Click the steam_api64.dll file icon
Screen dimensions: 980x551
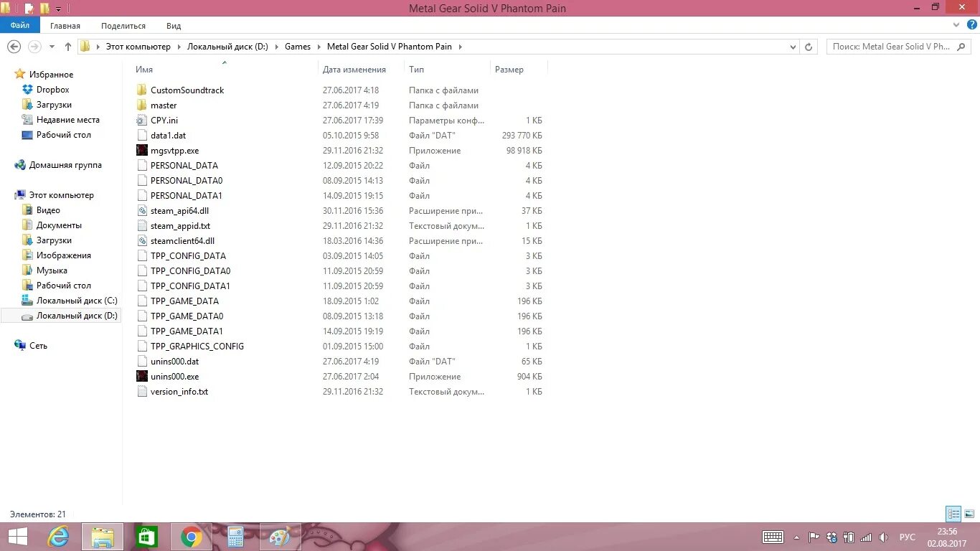coord(142,211)
